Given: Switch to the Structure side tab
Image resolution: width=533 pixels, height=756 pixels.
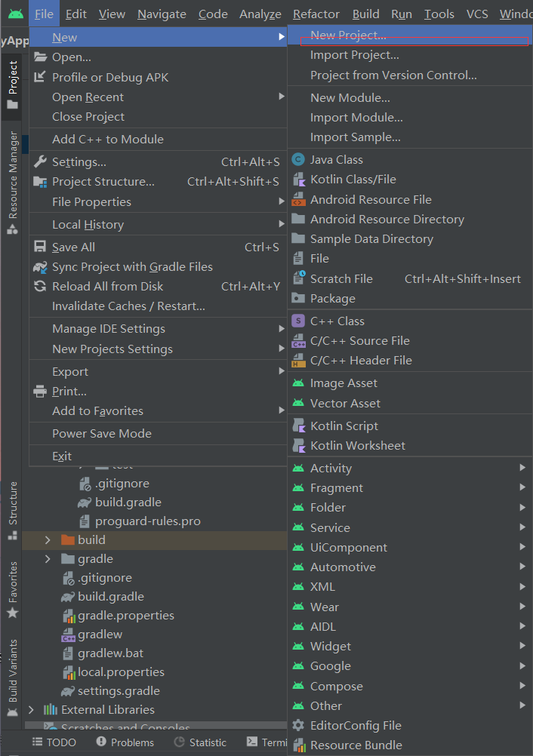Looking at the screenshot, I should click(x=13, y=511).
